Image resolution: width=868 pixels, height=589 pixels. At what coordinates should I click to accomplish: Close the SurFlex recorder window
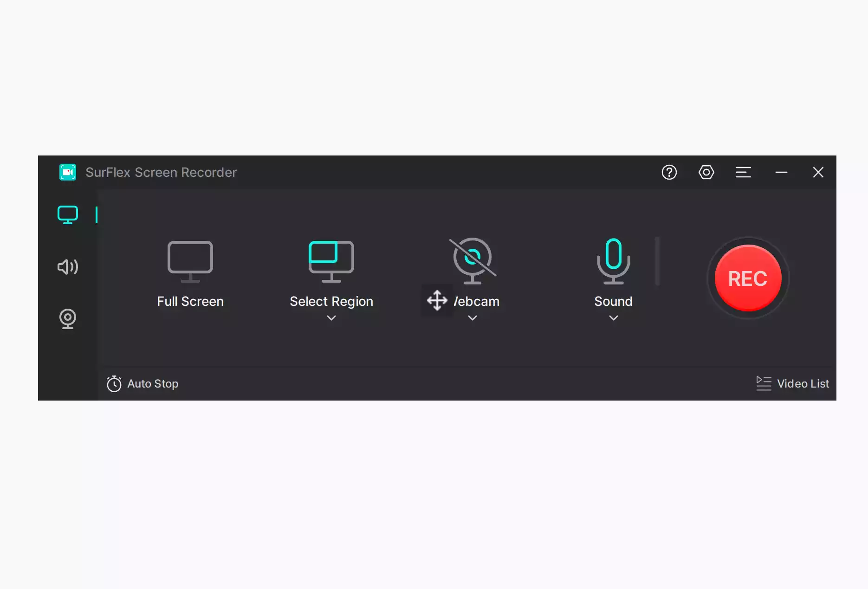[x=818, y=172]
